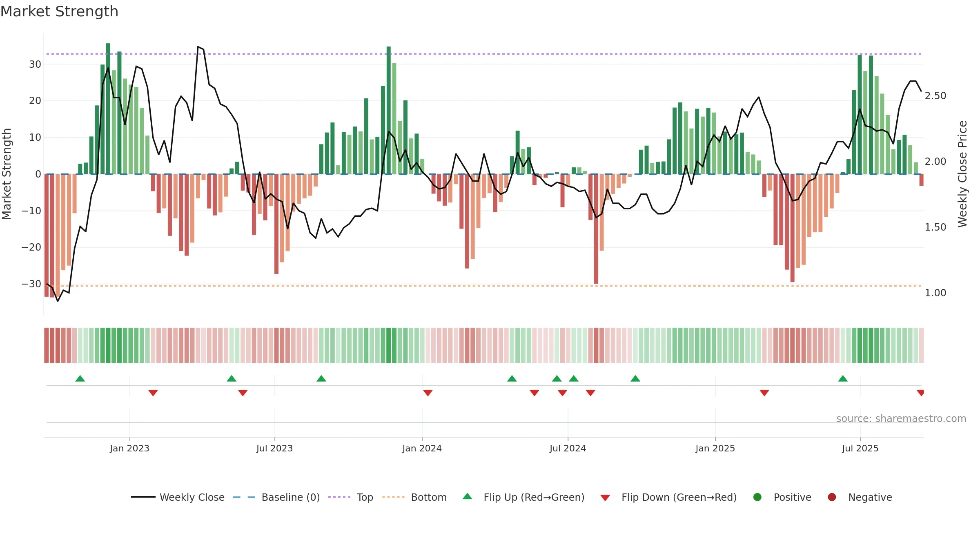The image size is (980, 551).
Task: Click the '−10' left axis tick label
Action: 31,211
